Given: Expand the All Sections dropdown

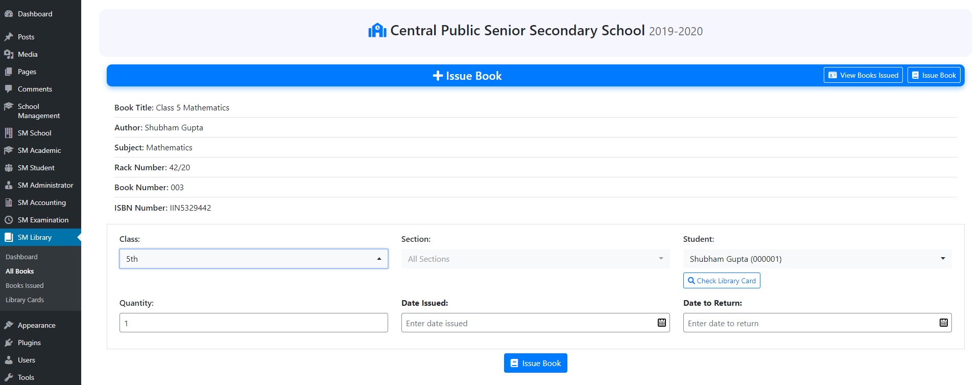Looking at the screenshot, I should coord(535,259).
